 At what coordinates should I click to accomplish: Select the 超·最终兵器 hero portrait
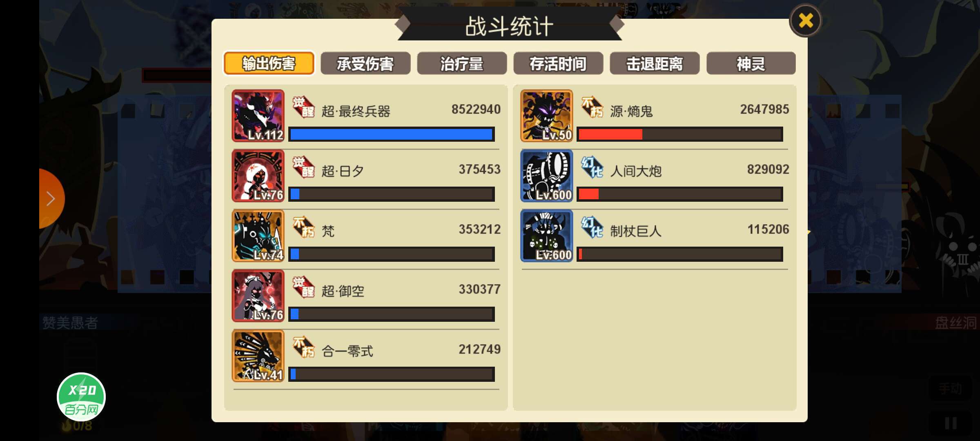tap(258, 116)
